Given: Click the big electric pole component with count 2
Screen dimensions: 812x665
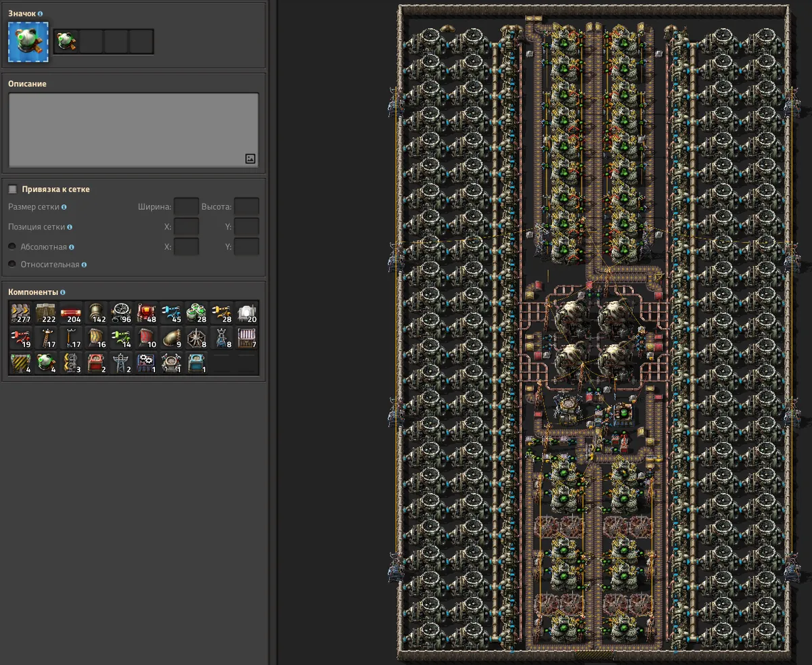Looking at the screenshot, I should pyautogui.click(x=121, y=363).
